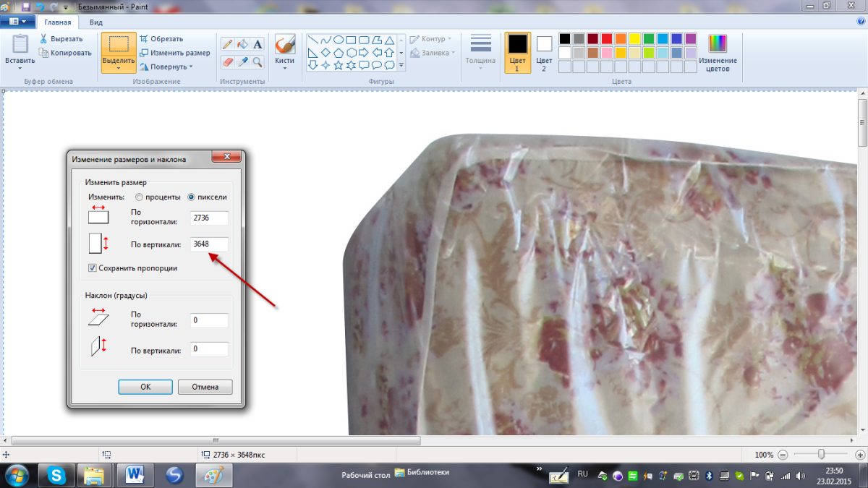Image resolution: width=868 pixels, height=488 pixels.
Task: Select the пиксели radio button
Action: (x=191, y=197)
